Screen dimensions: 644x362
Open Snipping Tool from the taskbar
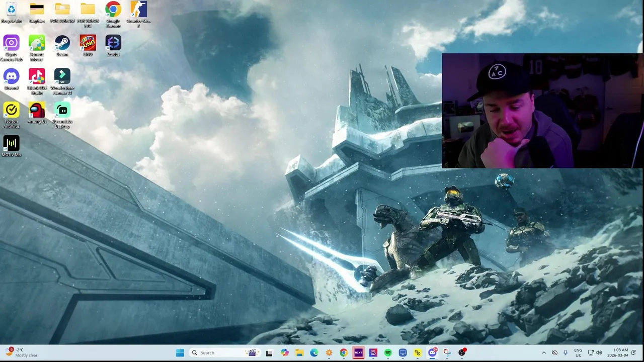(x=447, y=353)
